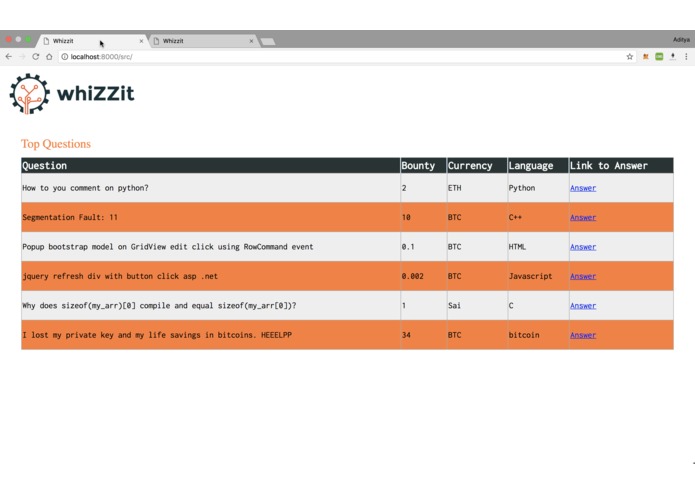
Task: Click the Question column header
Action: [211, 165]
